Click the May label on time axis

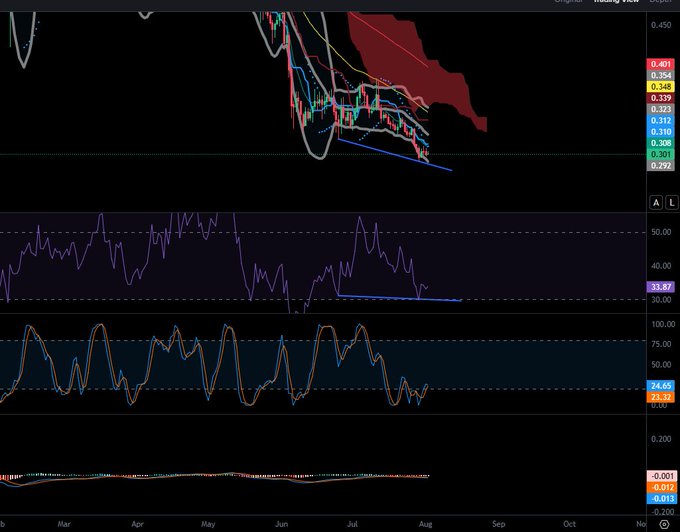(208, 524)
